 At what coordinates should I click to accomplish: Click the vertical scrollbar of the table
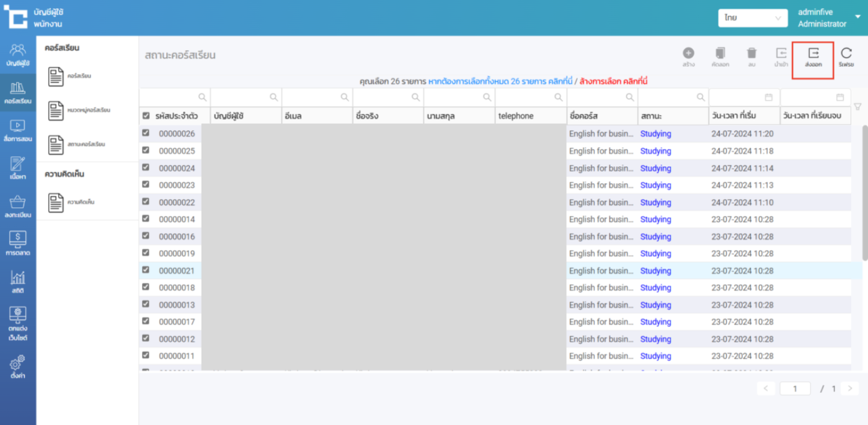[x=865, y=192]
